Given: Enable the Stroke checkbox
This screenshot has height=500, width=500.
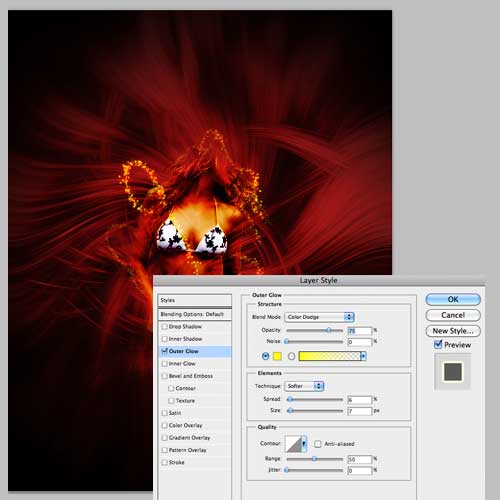Looking at the screenshot, I should pyautogui.click(x=164, y=462).
